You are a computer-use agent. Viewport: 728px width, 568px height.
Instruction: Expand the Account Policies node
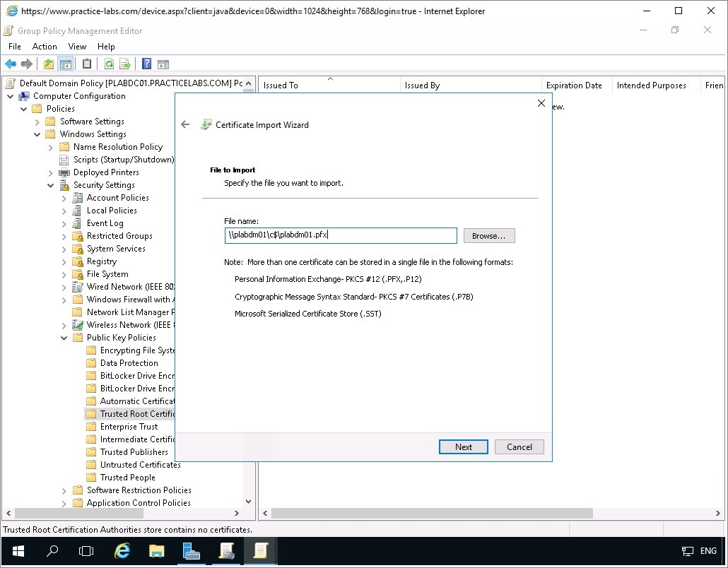(x=64, y=198)
